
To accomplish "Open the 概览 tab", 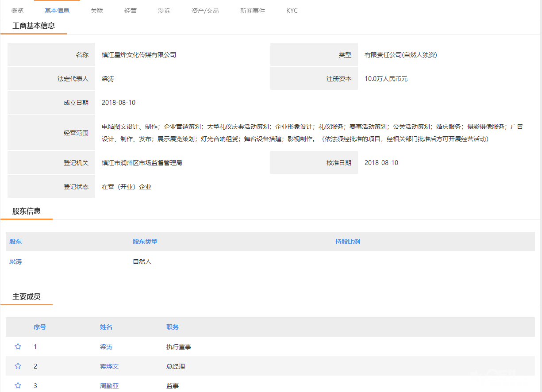I will [17, 11].
